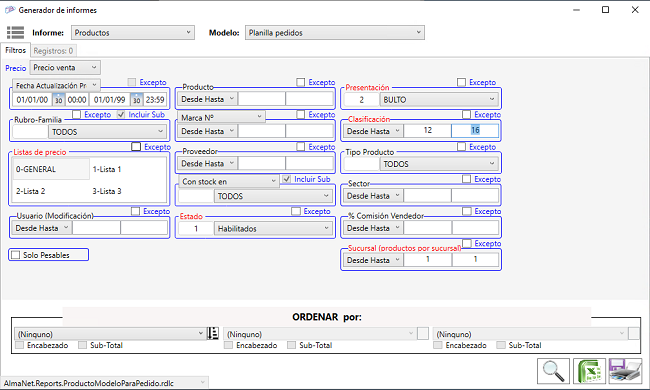
Task: Open the Marca Nº selector dropdown
Action: point(221,117)
